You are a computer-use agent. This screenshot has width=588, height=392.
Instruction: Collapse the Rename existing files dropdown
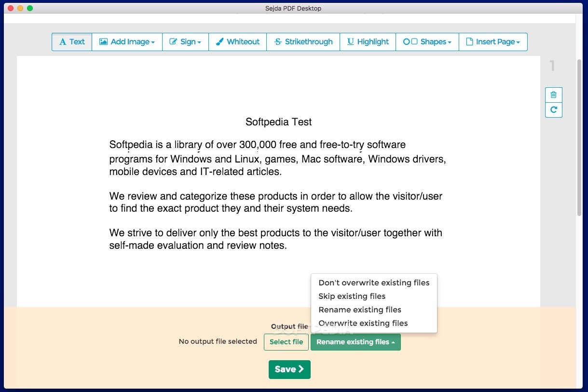[356, 342]
